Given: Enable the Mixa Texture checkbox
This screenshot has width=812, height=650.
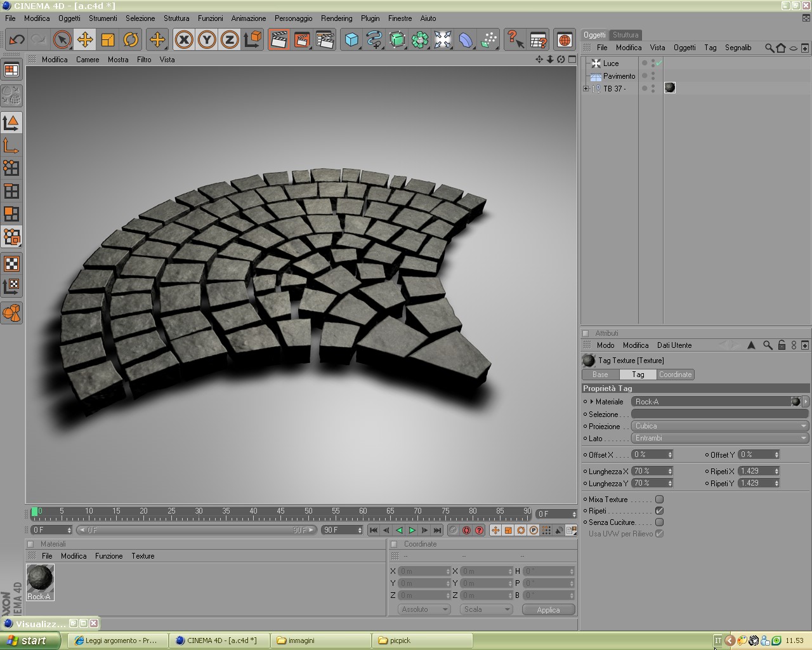Looking at the screenshot, I should coord(659,500).
